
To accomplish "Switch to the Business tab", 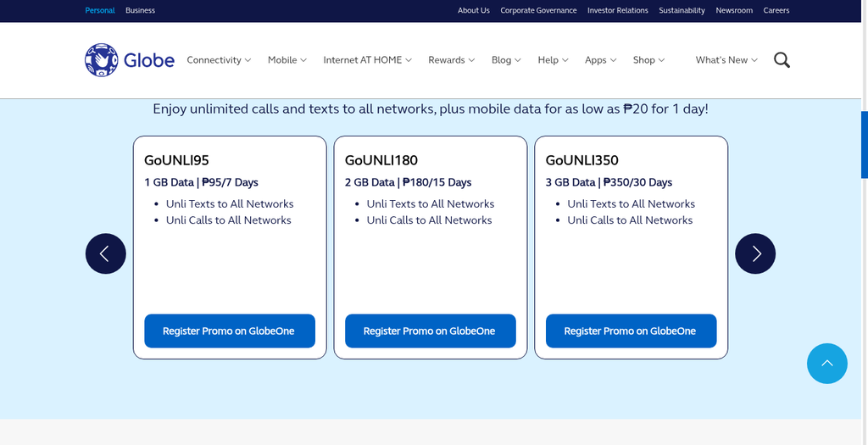I will (140, 10).
